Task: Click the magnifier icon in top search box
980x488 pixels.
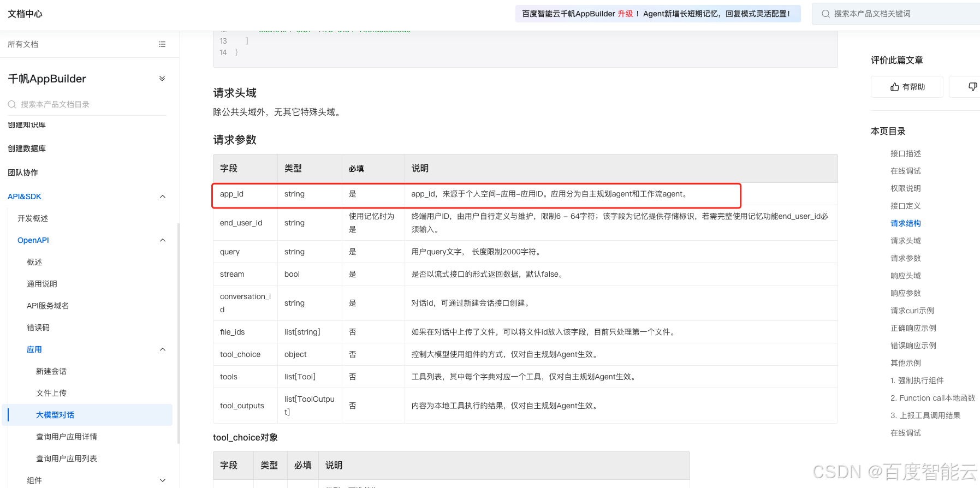Action: (826, 14)
